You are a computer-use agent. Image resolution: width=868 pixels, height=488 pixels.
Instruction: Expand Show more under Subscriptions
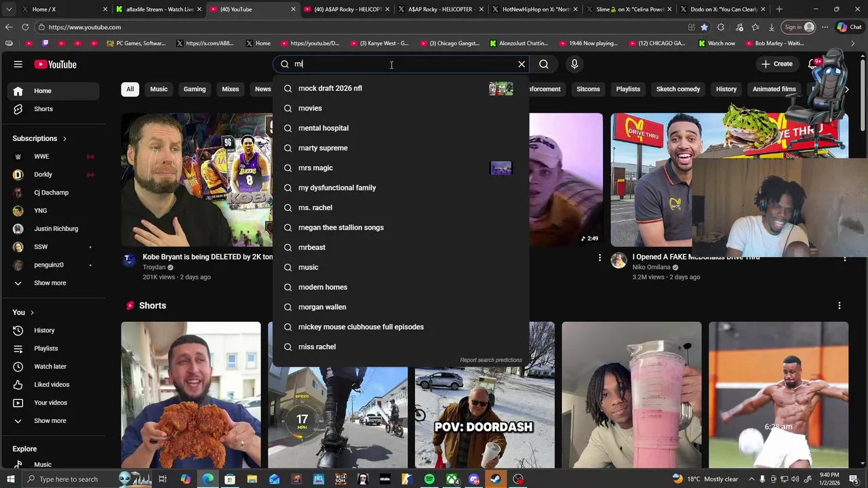(54, 283)
